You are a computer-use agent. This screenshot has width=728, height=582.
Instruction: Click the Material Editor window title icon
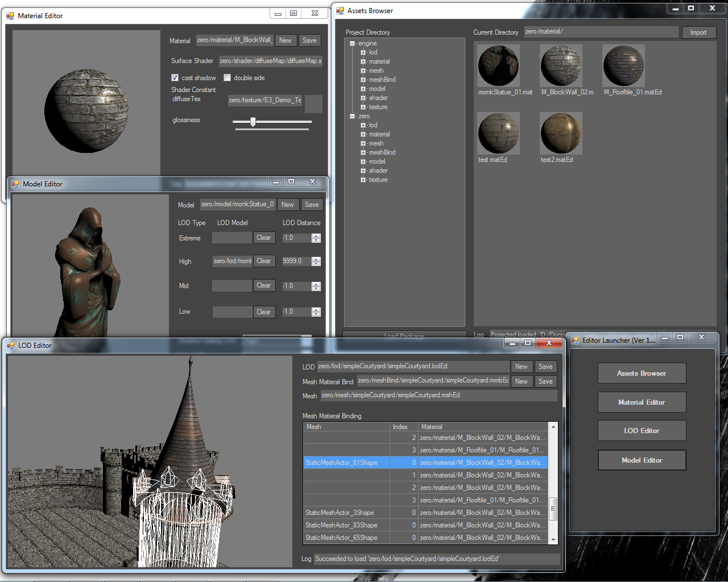(10, 16)
